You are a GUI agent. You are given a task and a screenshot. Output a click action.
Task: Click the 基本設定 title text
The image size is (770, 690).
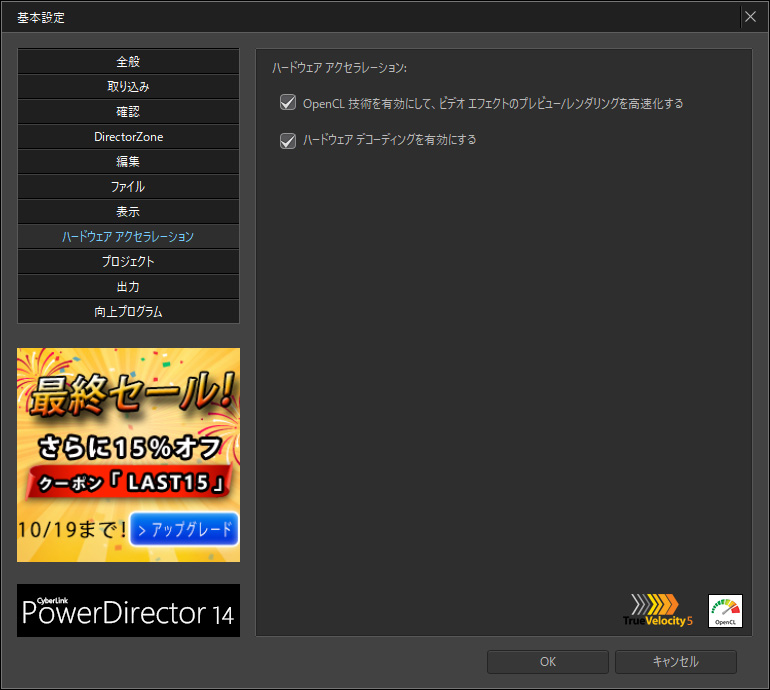41,18
